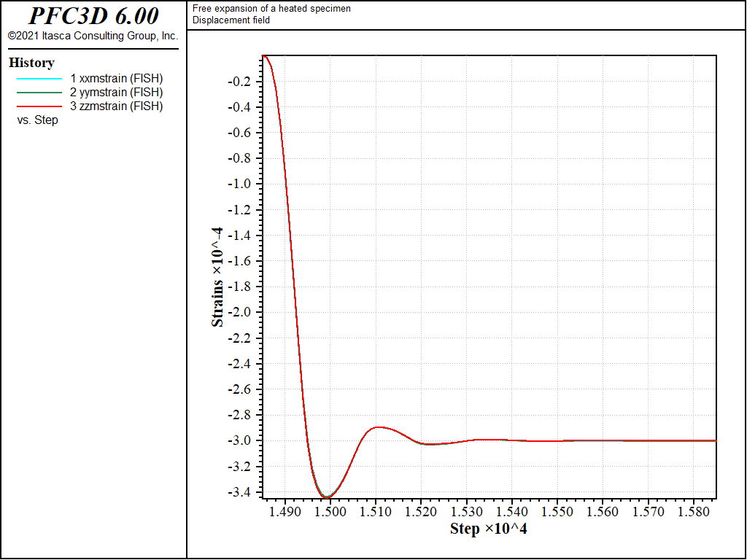This screenshot has width=747, height=560.
Task: Select legend entry 1 xxmstrain (FISH)
Action: tap(116, 79)
